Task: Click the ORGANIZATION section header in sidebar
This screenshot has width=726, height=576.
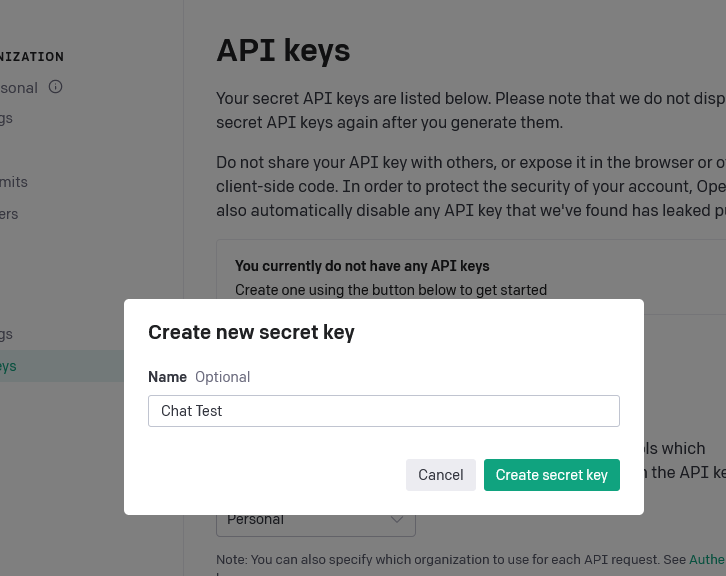Action: tap(32, 57)
